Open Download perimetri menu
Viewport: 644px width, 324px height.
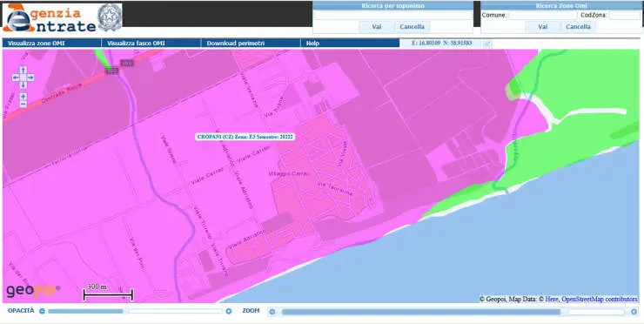(251, 44)
